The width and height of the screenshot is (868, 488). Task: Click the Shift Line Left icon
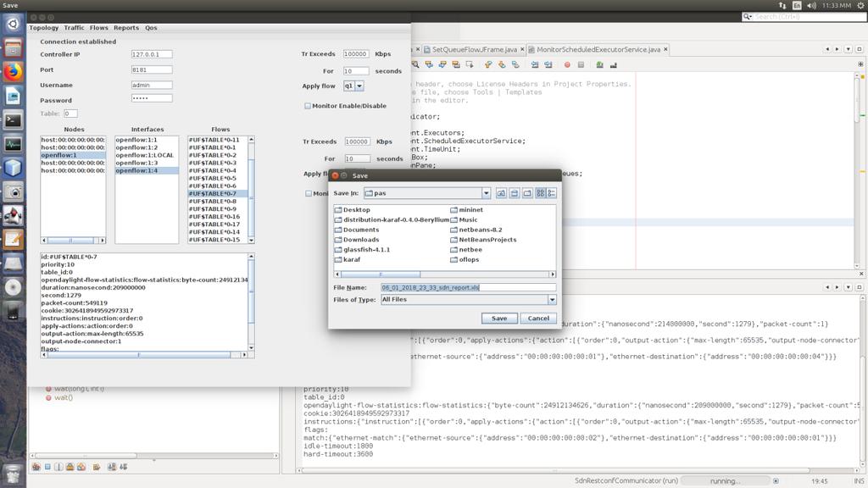[535, 64]
